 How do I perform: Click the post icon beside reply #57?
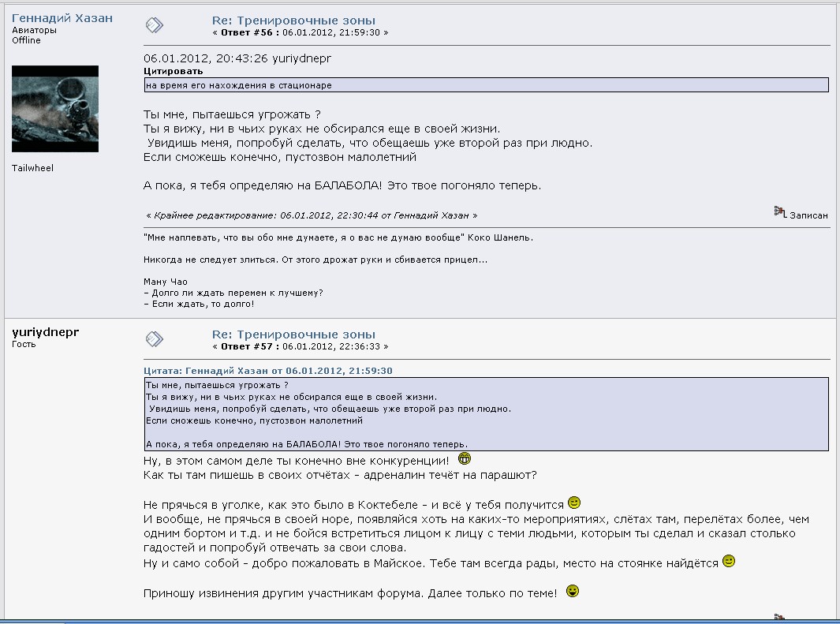point(155,338)
